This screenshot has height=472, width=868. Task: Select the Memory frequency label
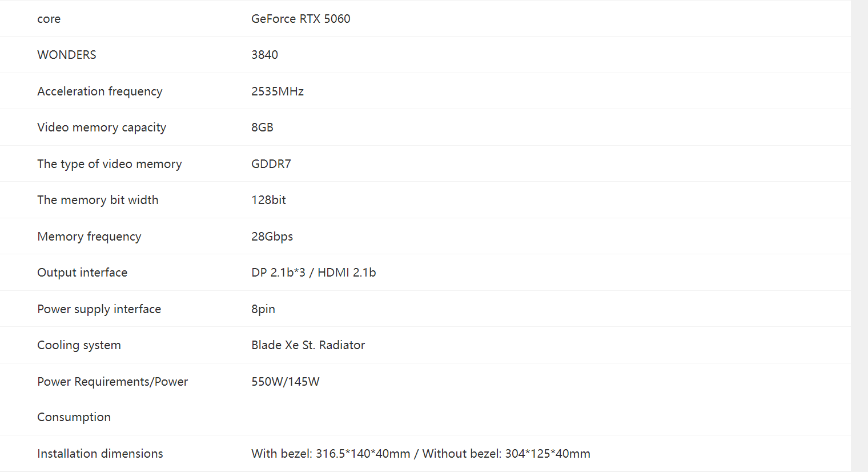pos(89,237)
